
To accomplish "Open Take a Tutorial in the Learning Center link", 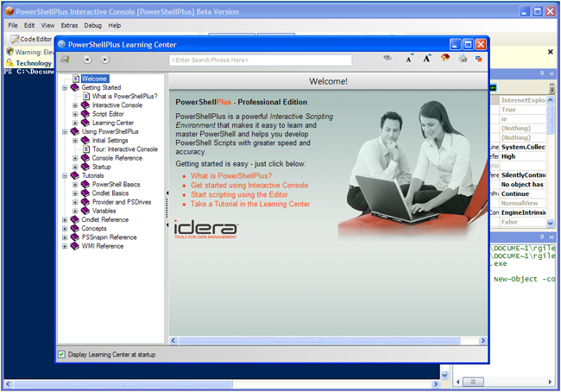I will tap(250, 204).
